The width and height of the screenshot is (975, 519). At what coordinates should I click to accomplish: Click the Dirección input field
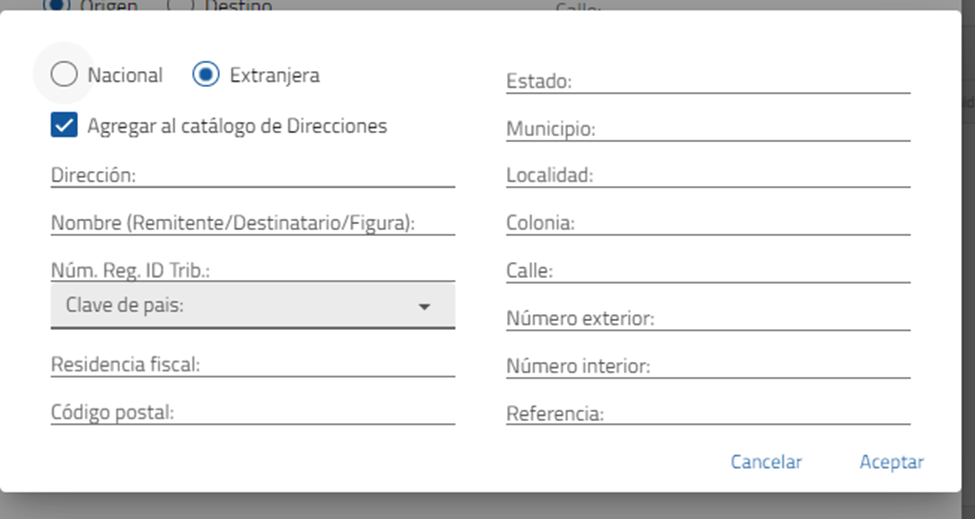[252, 175]
